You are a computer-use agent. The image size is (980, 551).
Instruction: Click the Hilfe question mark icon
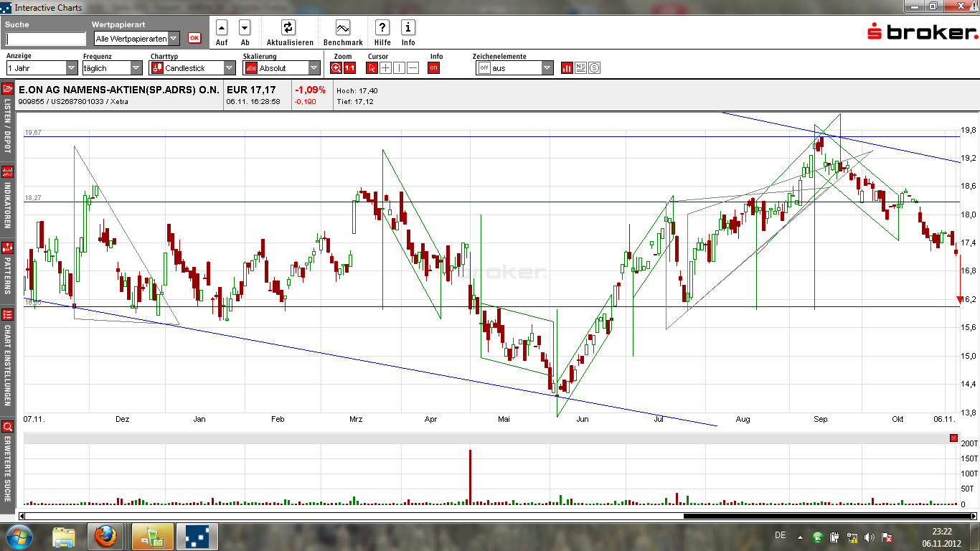tap(382, 28)
